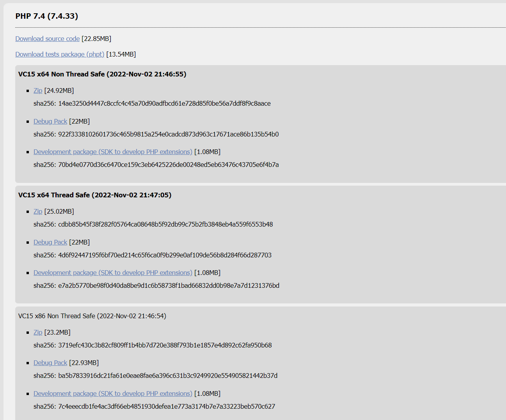Download Zip for VC15 x86 Non Thread Safe
Image resolution: width=506 pixels, height=420 pixels.
(38, 332)
